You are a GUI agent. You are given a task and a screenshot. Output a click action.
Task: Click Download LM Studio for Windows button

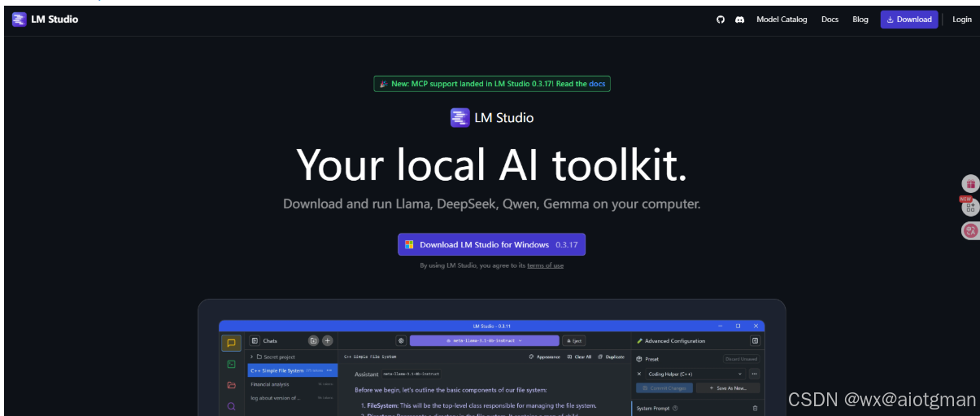(x=491, y=244)
